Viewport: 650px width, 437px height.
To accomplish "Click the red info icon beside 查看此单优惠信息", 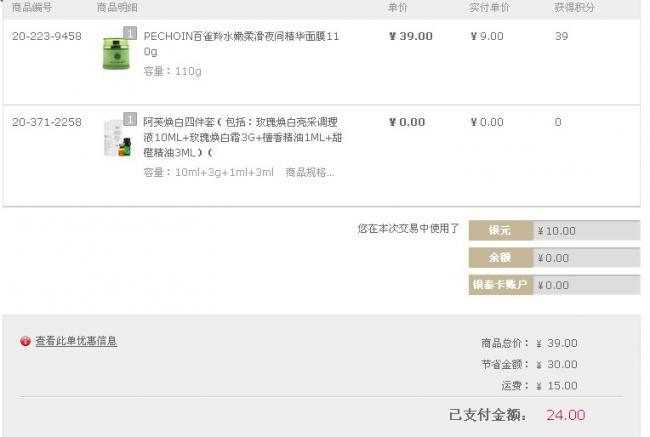I will tap(25, 341).
